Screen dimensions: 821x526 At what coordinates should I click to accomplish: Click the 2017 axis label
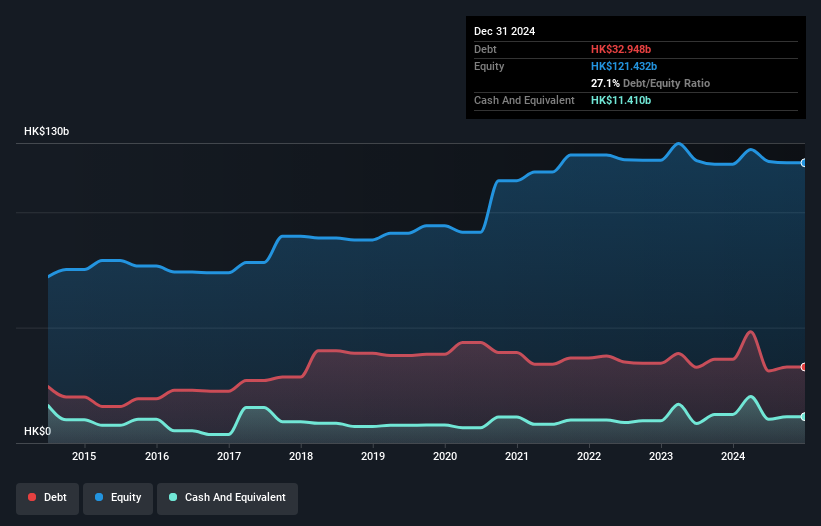tap(229, 456)
